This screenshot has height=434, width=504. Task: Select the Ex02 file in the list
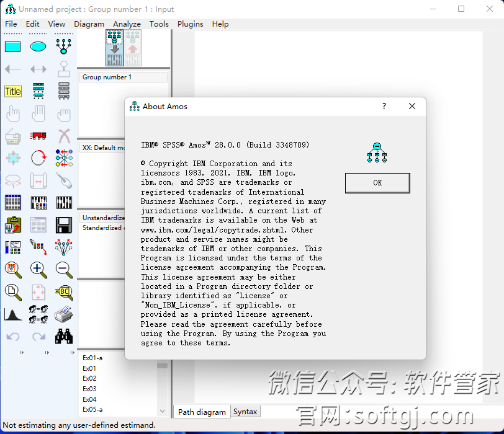[x=89, y=378]
